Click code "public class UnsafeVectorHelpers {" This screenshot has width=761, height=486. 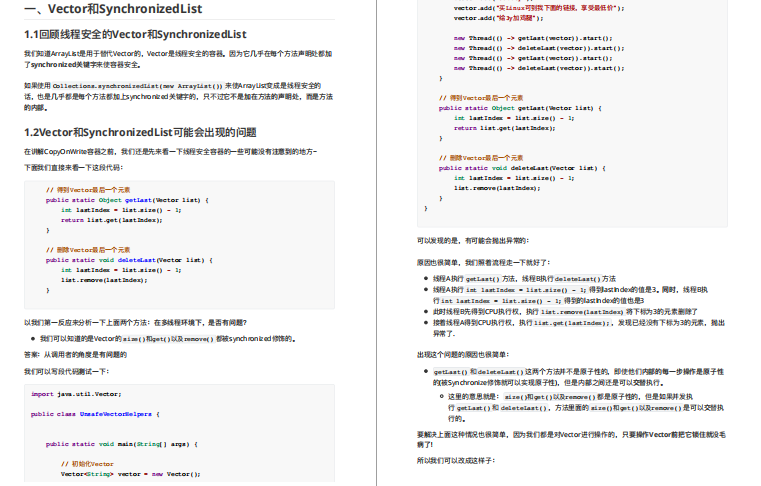pos(95,414)
